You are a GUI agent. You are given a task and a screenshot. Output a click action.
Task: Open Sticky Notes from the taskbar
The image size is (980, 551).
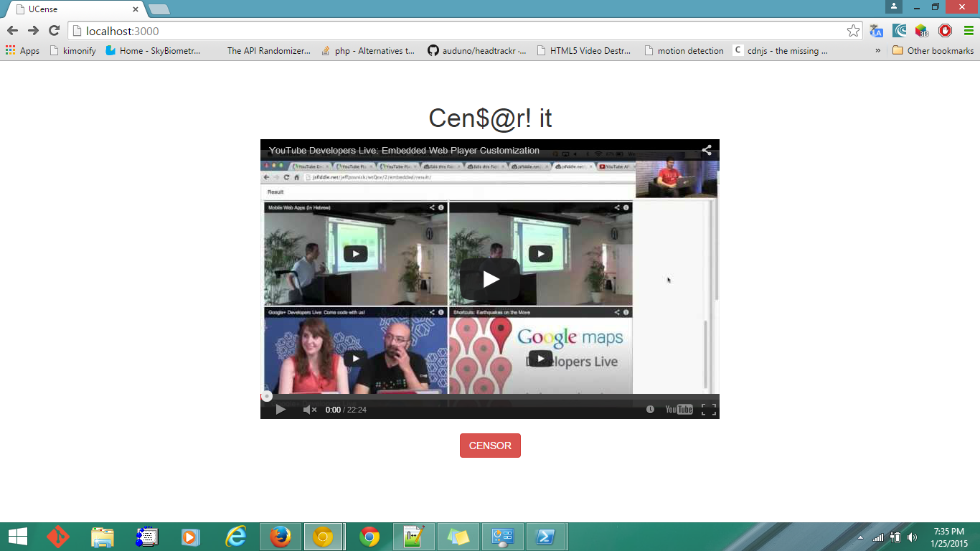tap(458, 537)
